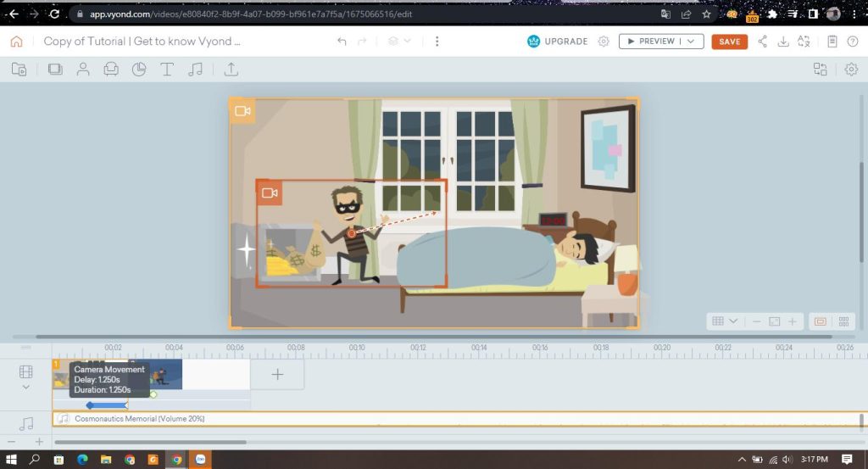The width and height of the screenshot is (868, 469).
Task: Select the outer camera frame icon
Action: coord(242,111)
